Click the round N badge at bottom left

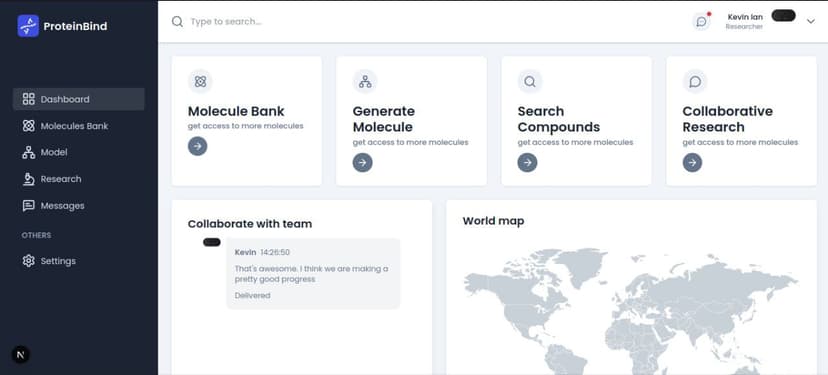[x=21, y=354]
